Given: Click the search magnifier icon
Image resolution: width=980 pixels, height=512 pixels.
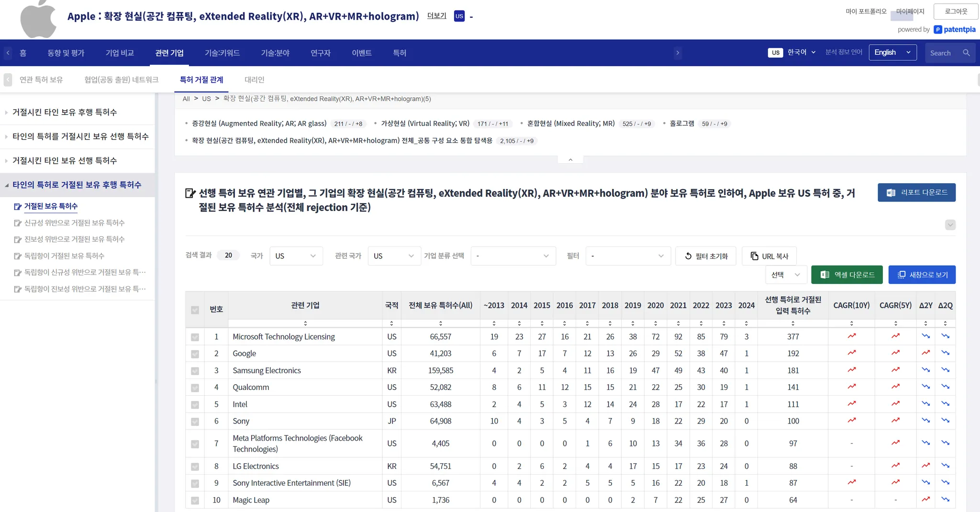Looking at the screenshot, I should click(966, 53).
